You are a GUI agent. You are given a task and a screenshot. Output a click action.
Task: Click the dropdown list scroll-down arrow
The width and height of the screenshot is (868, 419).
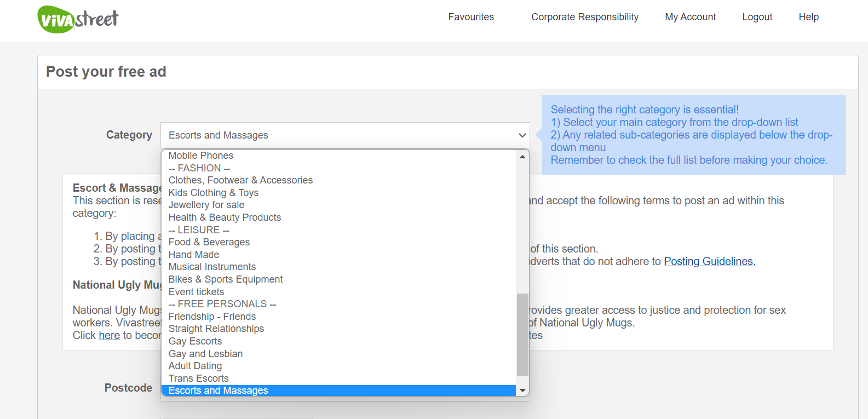[x=522, y=391]
